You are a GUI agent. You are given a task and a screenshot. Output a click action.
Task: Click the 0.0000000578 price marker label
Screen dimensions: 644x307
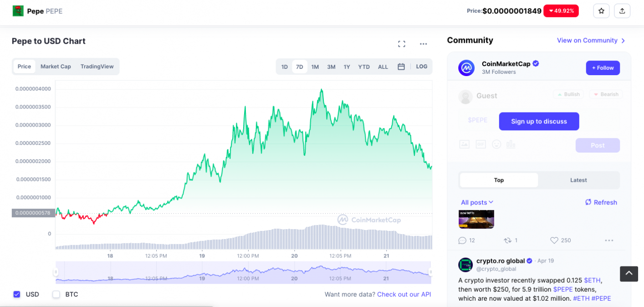point(33,213)
